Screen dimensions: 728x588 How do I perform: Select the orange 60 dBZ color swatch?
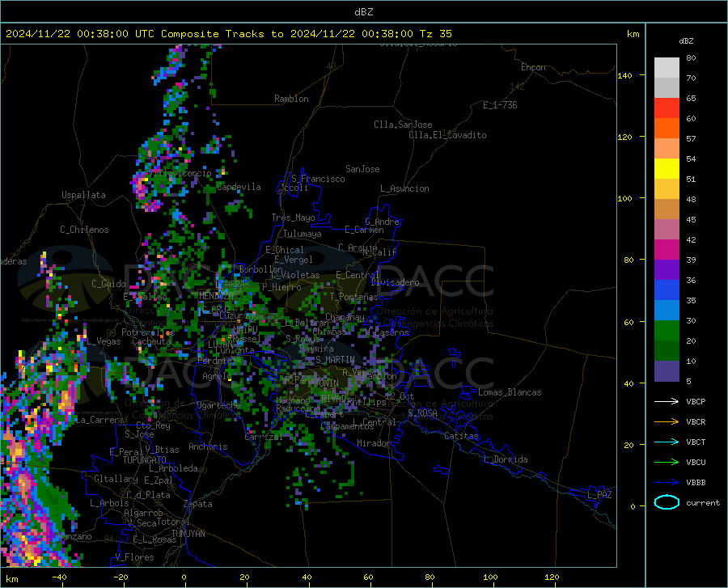667,128
